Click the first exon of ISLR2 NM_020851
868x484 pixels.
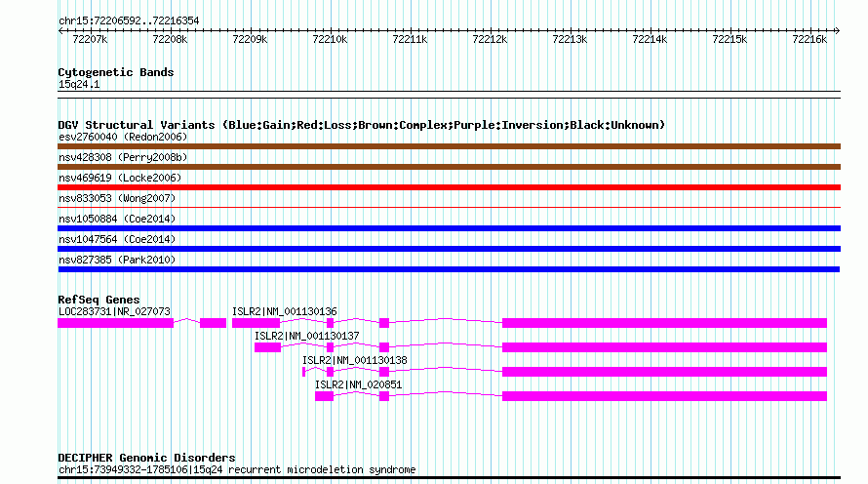(x=325, y=396)
